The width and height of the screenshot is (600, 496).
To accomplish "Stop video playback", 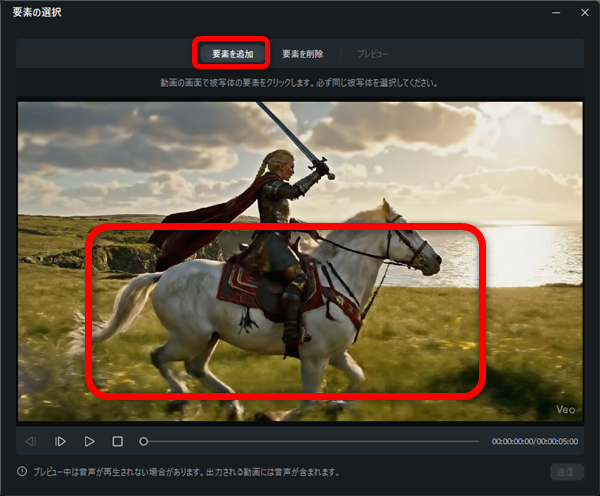I will coord(117,441).
